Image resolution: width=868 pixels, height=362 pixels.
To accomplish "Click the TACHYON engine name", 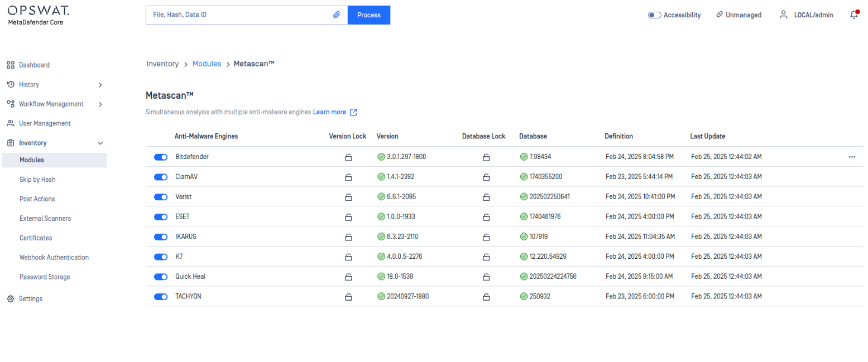I will coord(188,297).
